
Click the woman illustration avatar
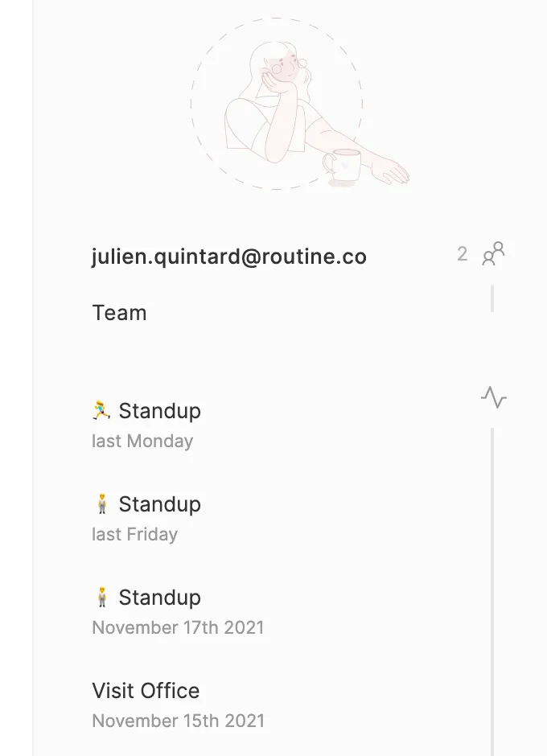point(278,105)
